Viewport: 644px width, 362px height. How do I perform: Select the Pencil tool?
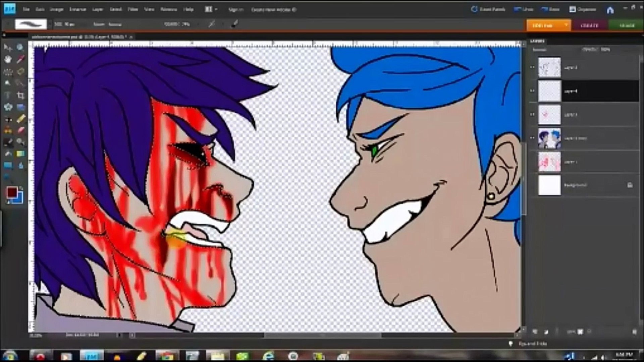pos(20,118)
